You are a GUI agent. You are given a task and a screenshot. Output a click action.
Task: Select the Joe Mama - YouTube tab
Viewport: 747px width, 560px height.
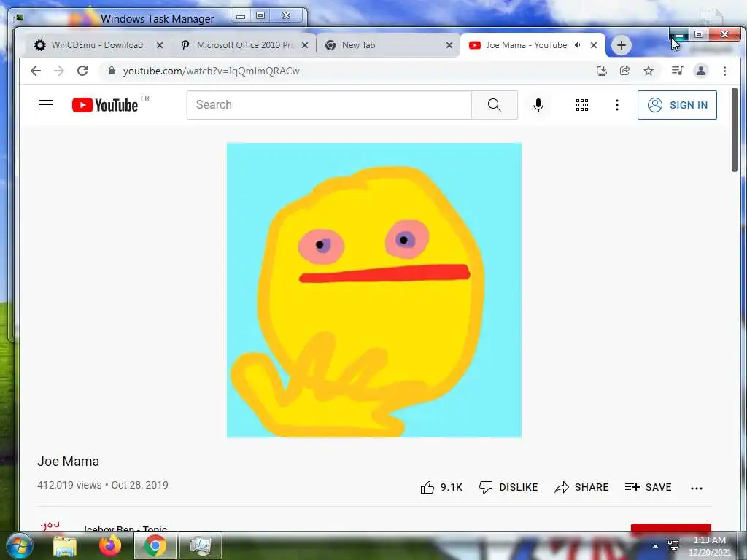527,45
